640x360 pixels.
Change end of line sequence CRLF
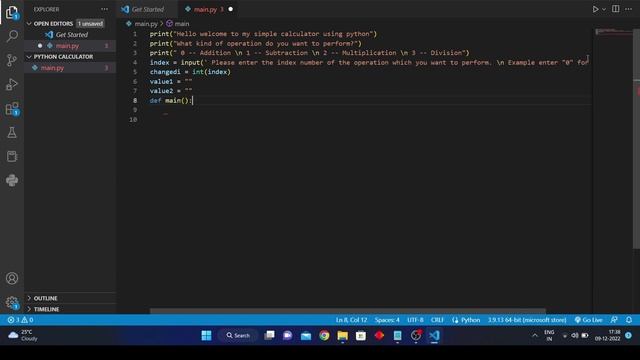click(x=437, y=320)
